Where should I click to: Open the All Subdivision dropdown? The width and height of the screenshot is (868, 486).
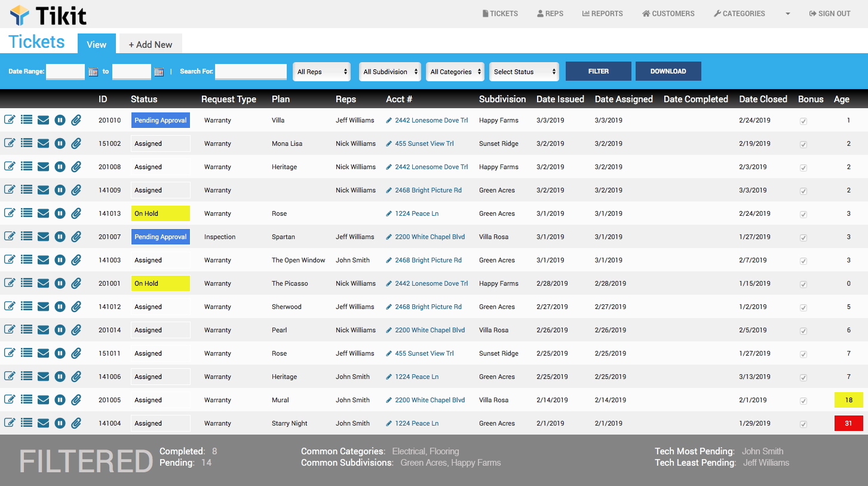389,72
